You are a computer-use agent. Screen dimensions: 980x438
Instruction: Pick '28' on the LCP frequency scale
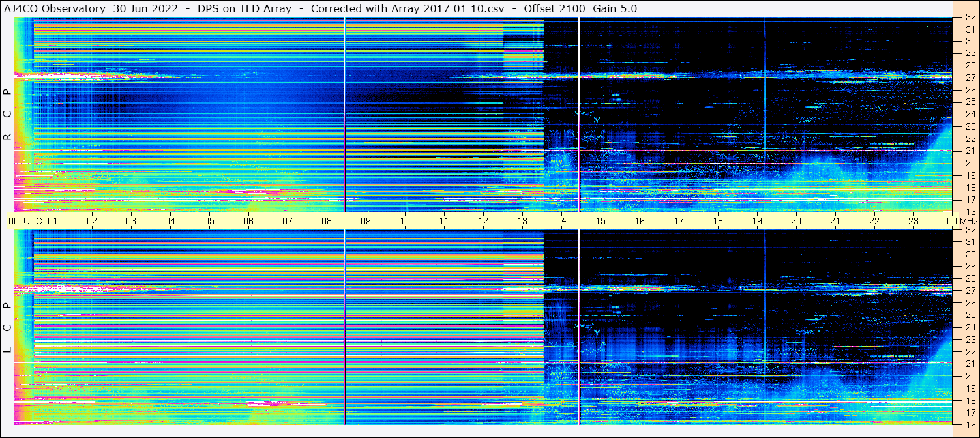point(970,278)
